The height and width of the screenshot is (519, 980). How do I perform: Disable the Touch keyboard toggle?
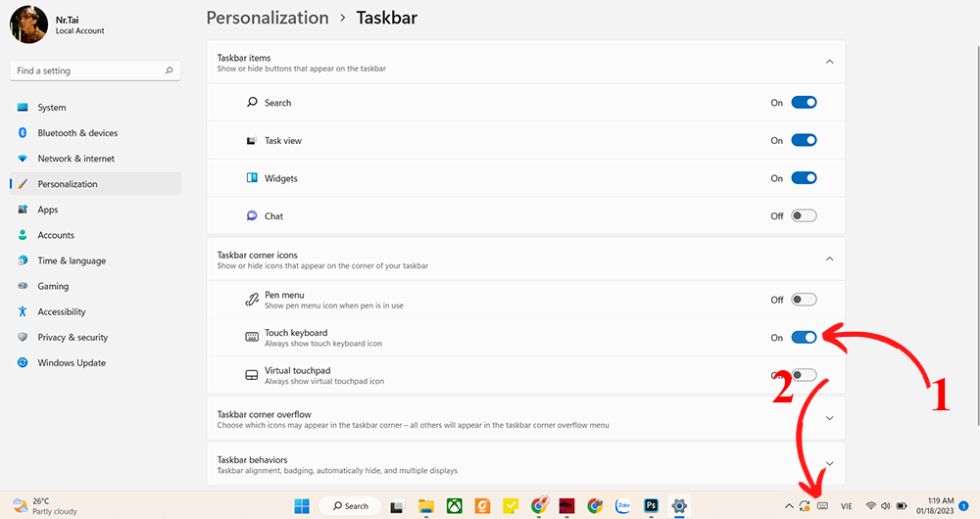click(804, 337)
